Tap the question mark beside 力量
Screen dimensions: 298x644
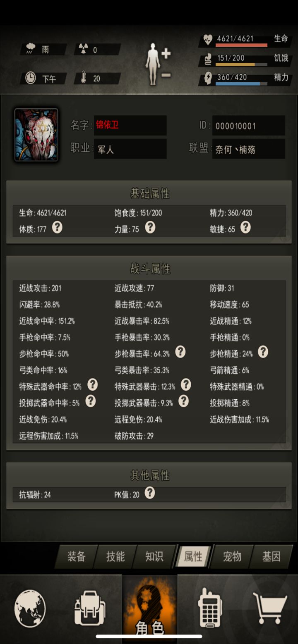point(150,227)
